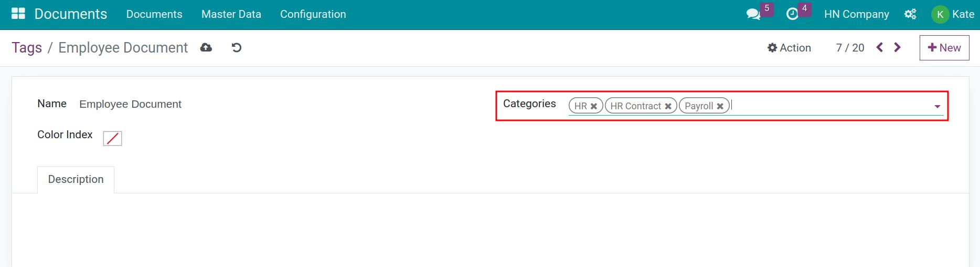Open the Configuration menu
Viewport: 980px width, 267px height.
(313, 14)
